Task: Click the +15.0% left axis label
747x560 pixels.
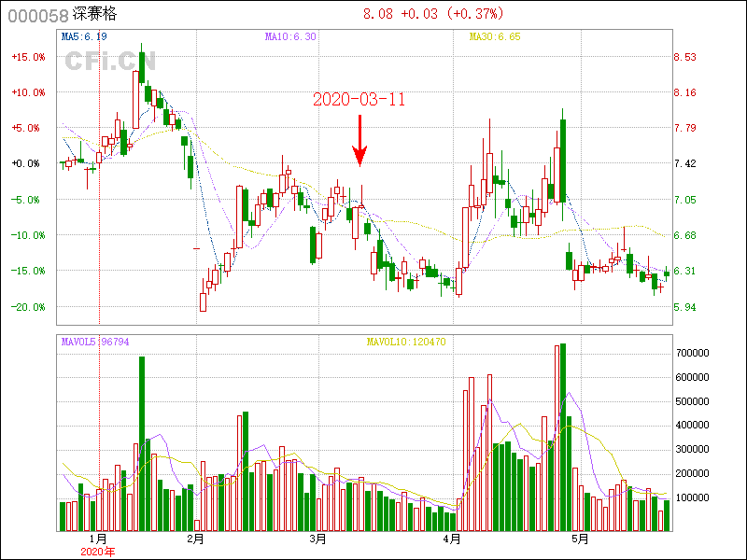Action: (29, 57)
